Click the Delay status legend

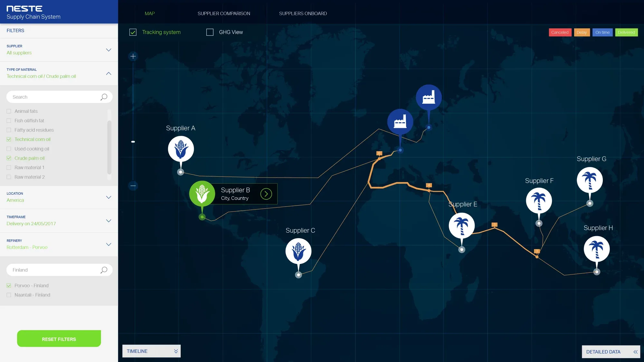(x=582, y=32)
